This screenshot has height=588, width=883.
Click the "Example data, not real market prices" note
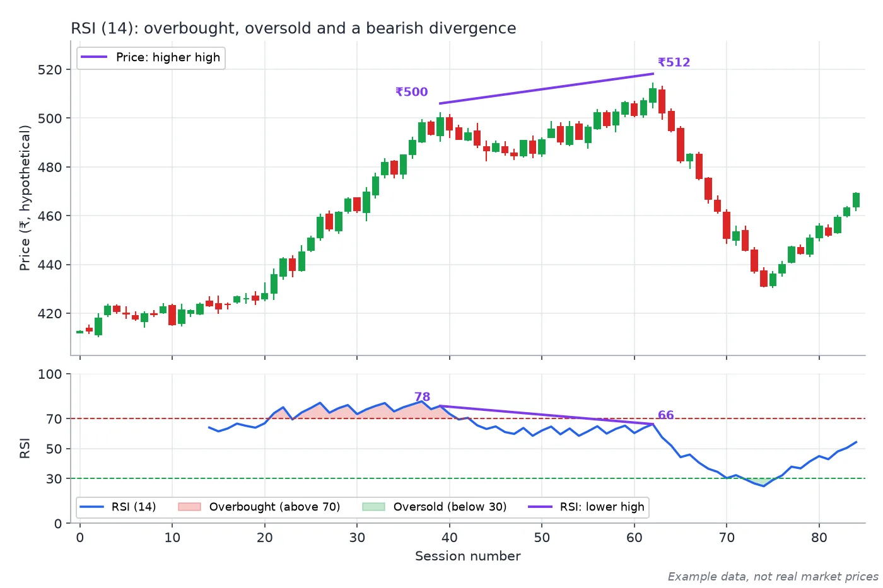point(773,577)
